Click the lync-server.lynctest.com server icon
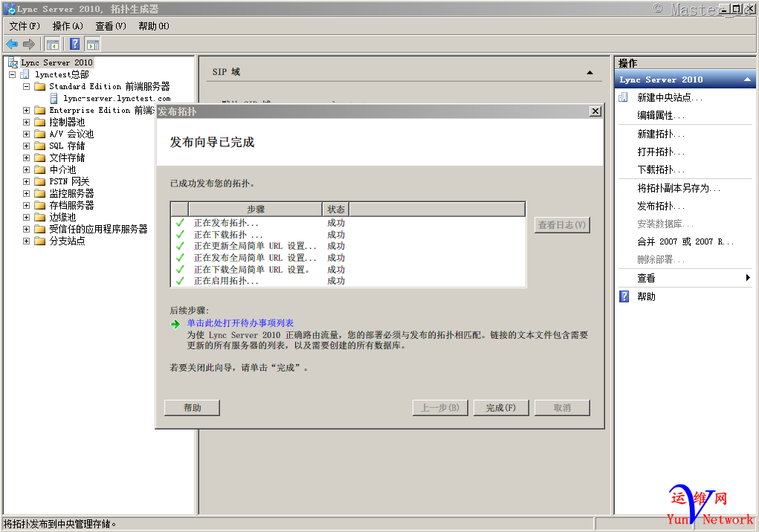Screen dimensions: 759x532 (54, 98)
